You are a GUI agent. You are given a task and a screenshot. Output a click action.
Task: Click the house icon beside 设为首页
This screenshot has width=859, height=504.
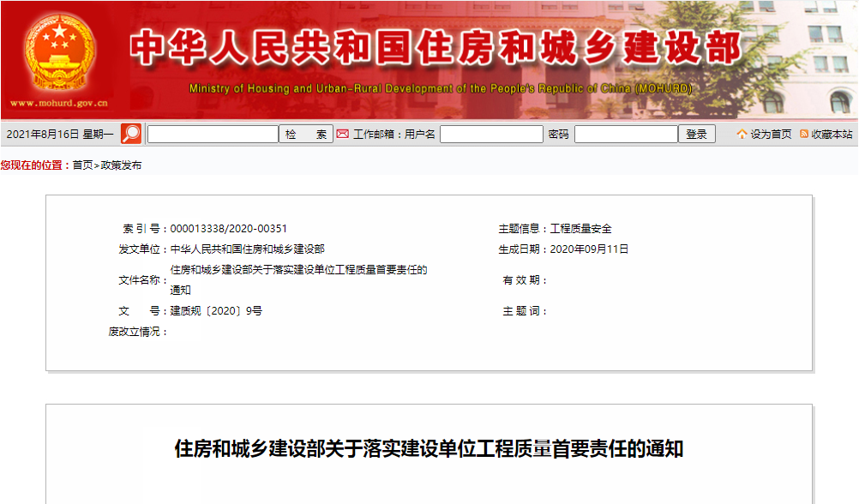coord(742,135)
